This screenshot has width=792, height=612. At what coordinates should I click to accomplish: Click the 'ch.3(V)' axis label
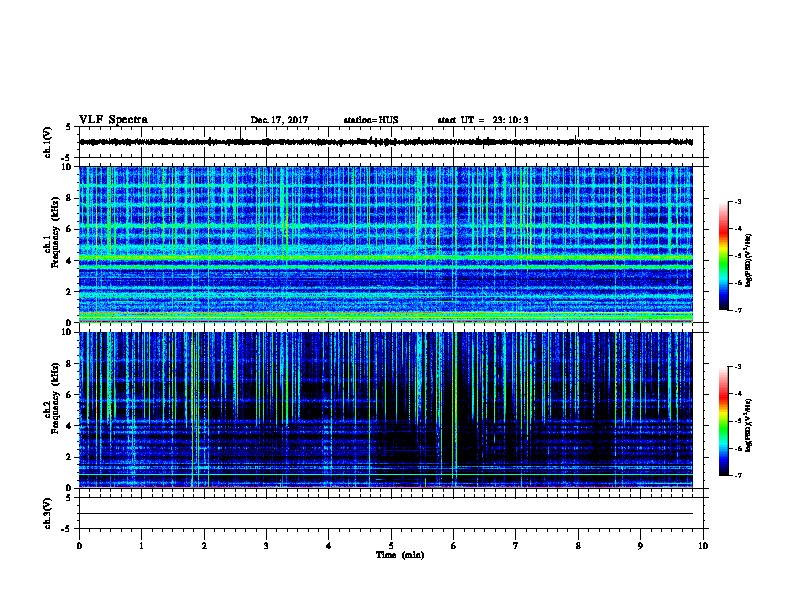(x=47, y=513)
